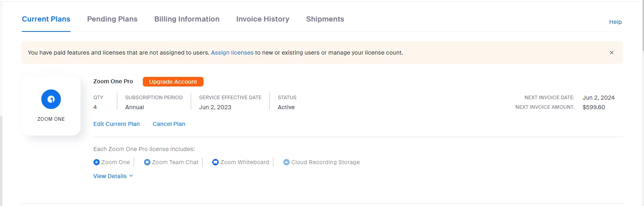
Task: Go to the Invoice History tab
Action: (263, 19)
